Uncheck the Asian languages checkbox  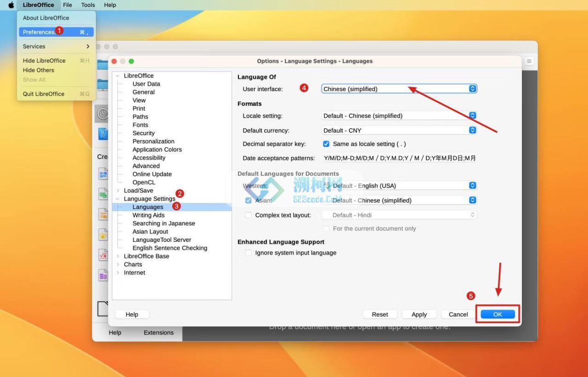coord(249,200)
